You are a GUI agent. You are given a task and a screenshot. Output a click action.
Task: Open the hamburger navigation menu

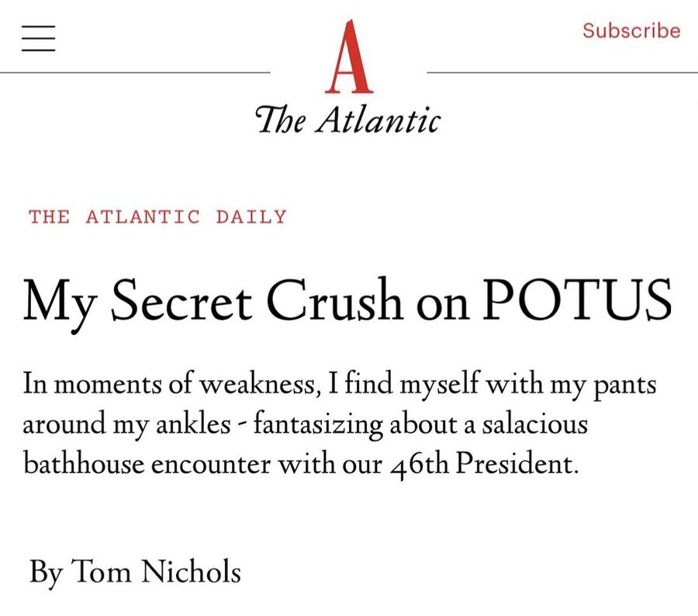[38, 38]
